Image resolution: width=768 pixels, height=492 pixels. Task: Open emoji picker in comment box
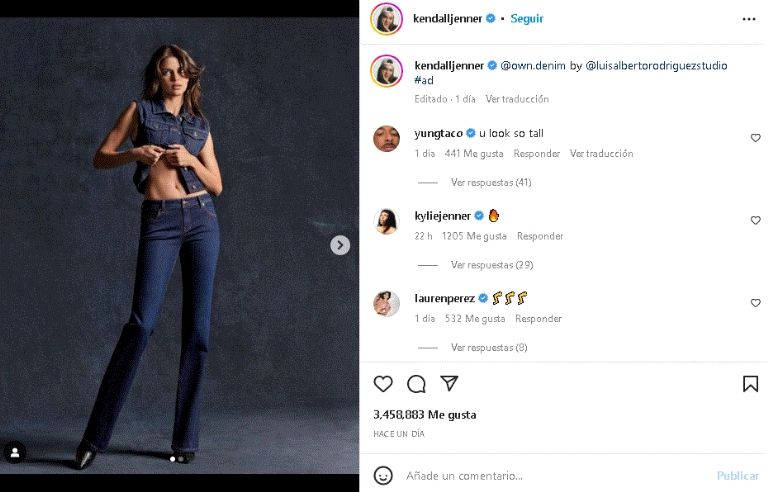[x=383, y=475]
